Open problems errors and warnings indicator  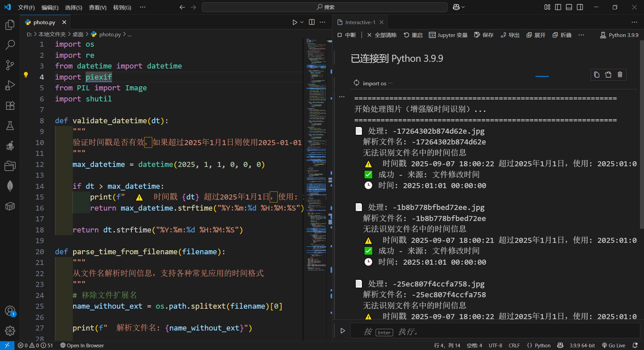[x=35, y=345]
